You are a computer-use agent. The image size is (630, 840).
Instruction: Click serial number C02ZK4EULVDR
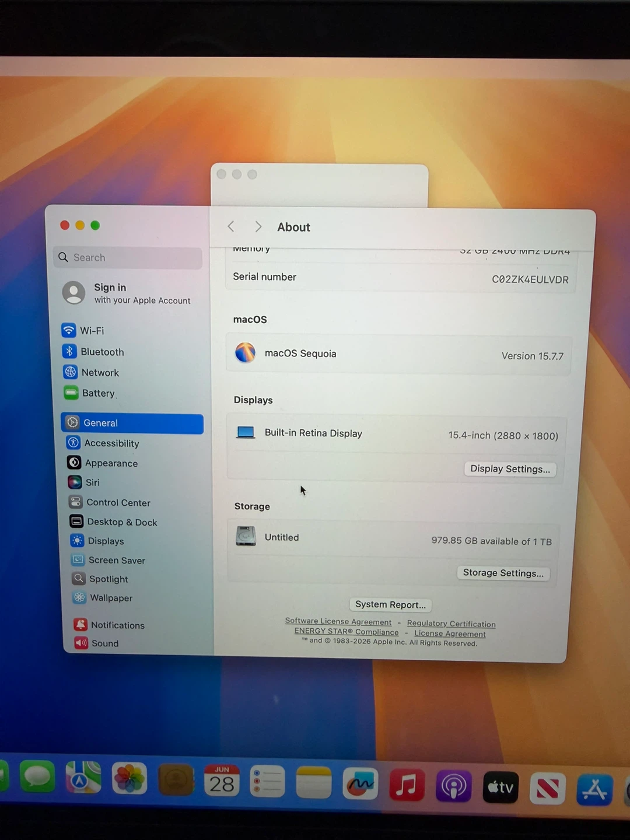point(530,279)
